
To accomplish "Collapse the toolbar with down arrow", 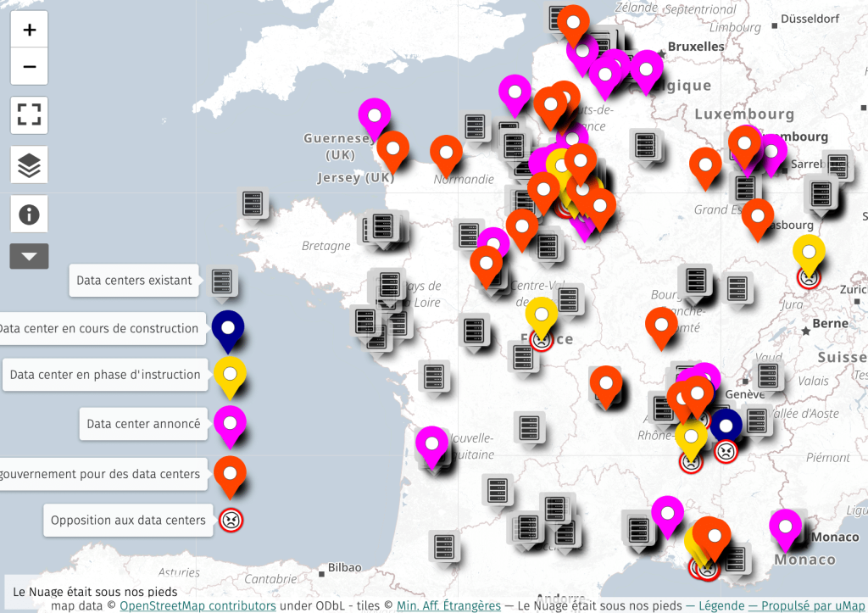I will click(x=30, y=256).
